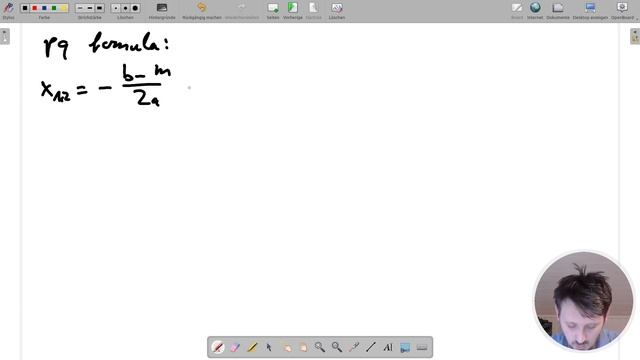Select the red pen color
640x360 pixels.
tap(35, 8)
